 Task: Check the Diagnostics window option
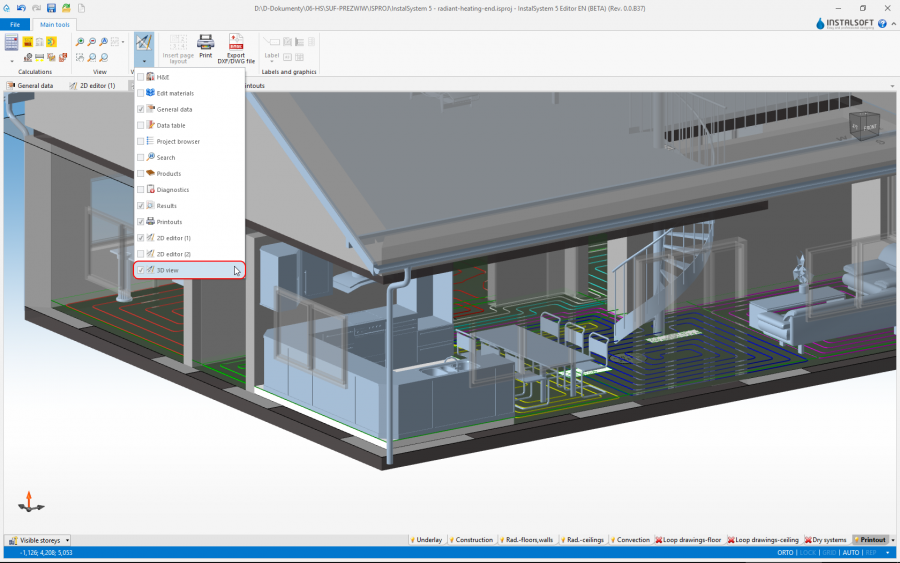point(141,189)
